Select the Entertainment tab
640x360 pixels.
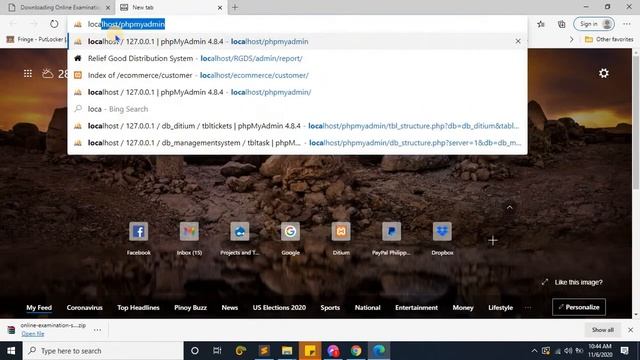click(416, 307)
